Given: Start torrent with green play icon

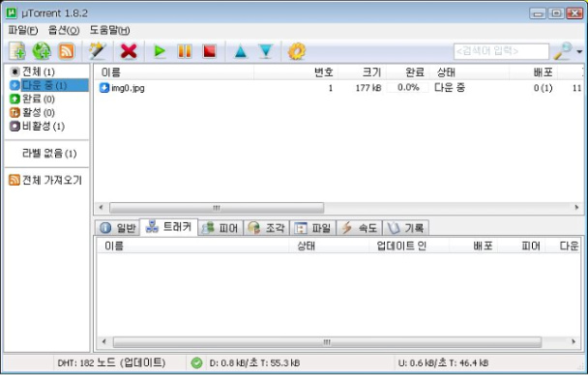Looking at the screenshot, I should pyautogui.click(x=161, y=51).
